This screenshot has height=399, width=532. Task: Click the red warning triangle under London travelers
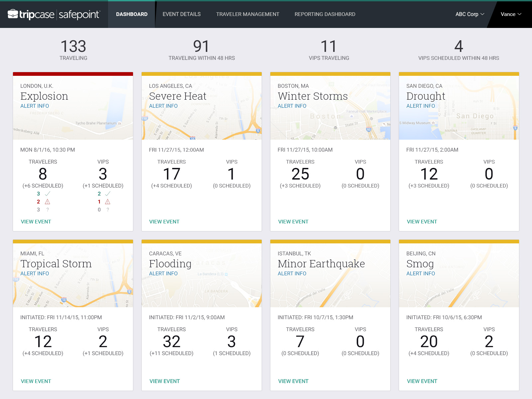pos(48,202)
